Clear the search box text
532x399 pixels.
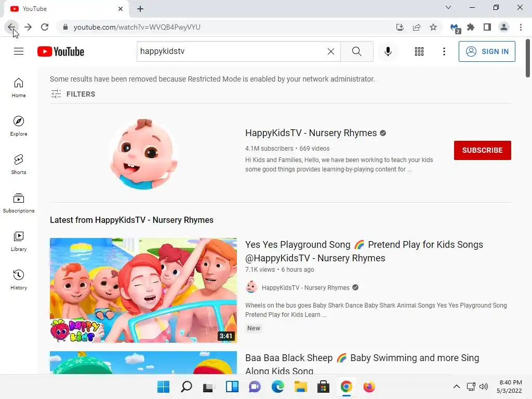click(330, 51)
